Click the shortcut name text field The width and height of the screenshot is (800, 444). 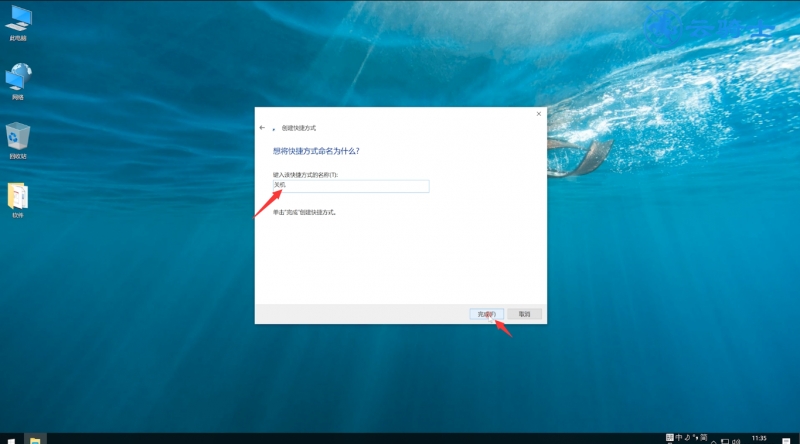(351, 186)
